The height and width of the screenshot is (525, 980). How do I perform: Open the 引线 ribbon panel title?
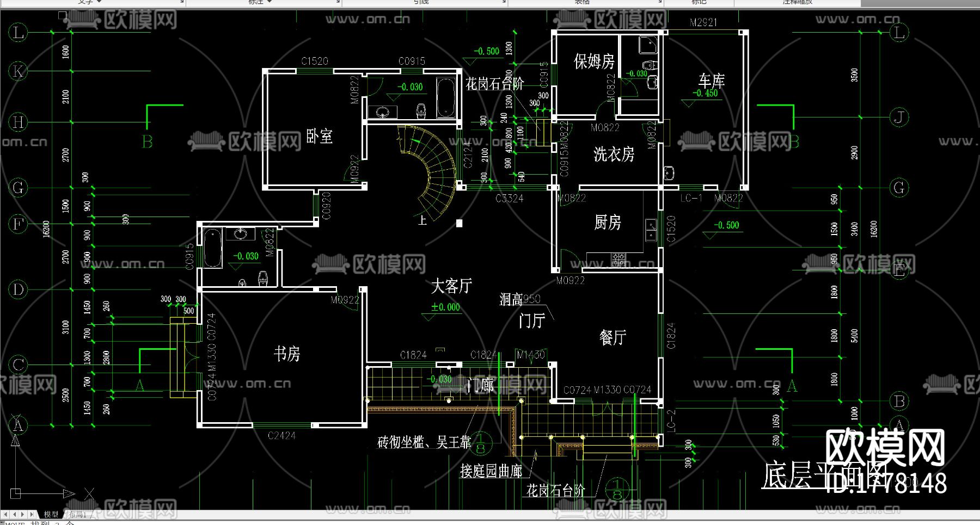[421, 2]
